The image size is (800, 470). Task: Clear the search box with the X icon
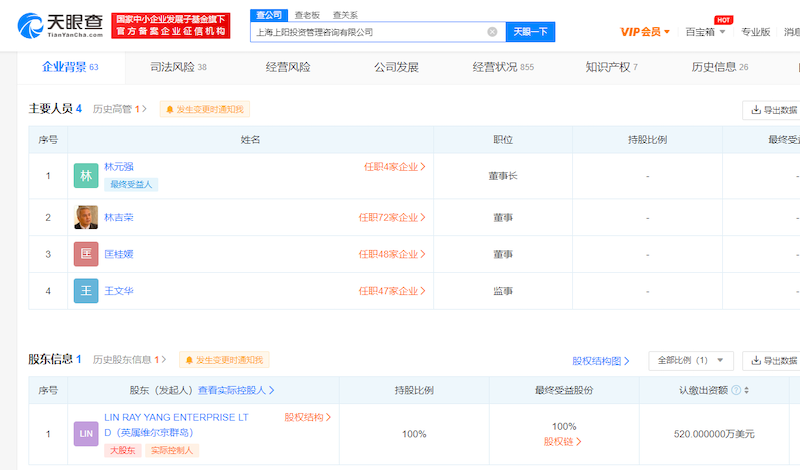coord(492,32)
